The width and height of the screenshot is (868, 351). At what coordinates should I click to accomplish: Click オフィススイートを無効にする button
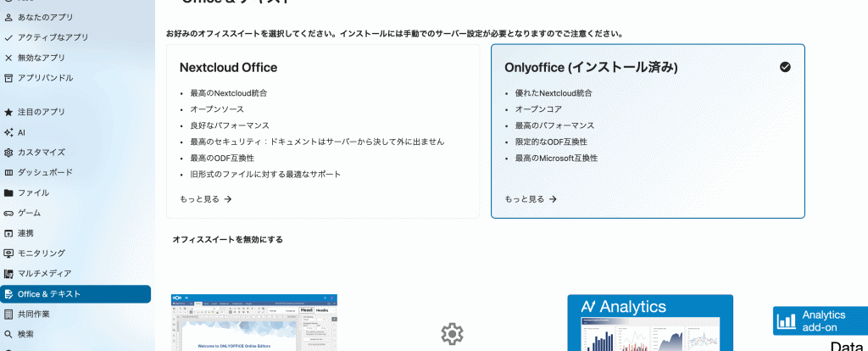[227, 240]
